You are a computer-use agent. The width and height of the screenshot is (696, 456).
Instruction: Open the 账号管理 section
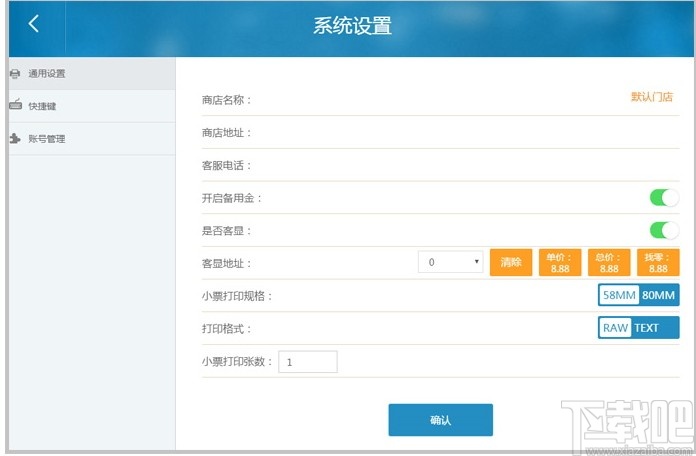point(47,139)
